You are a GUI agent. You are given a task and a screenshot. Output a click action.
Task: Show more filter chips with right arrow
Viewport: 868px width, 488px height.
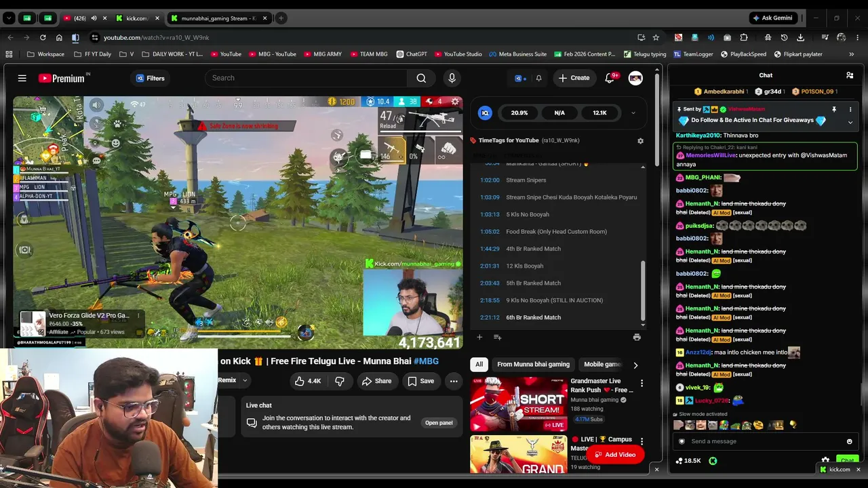[635, 365]
